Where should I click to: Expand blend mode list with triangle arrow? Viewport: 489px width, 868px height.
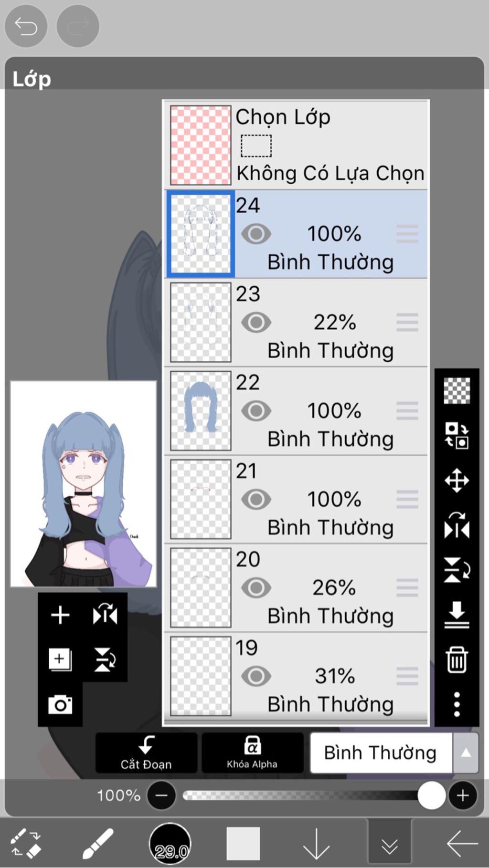(x=466, y=753)
